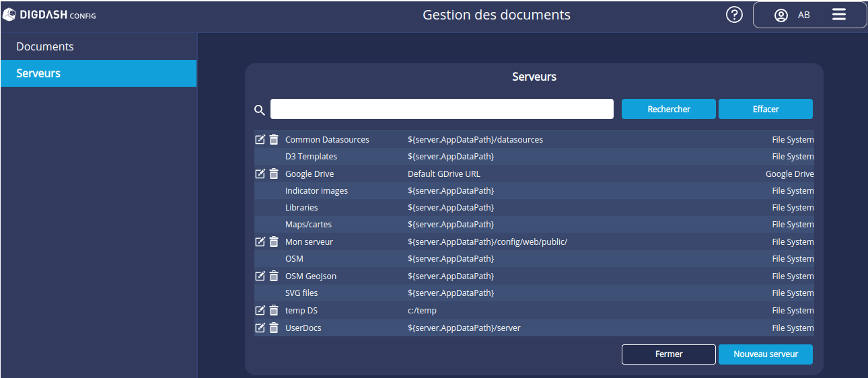Edit the Mon serveur entry
Image resolution: width=868 pixels, height=378 pixels.
coord(260,242)
